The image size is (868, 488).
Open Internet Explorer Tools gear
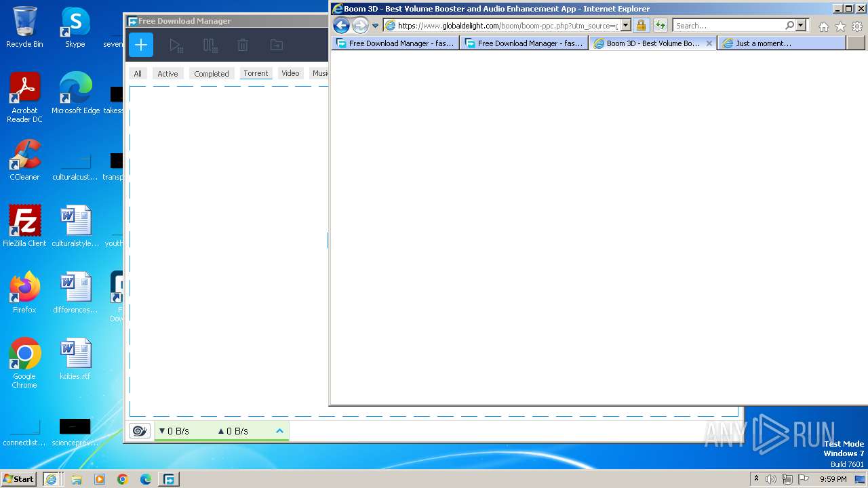click(x=857, y=26)
